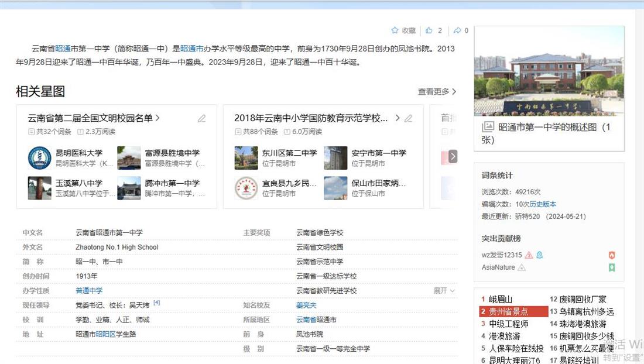Viewport: 644px width, 364px height.
Task: Click 昆明医科大学 entry title
Action: [x=79, y=153]
